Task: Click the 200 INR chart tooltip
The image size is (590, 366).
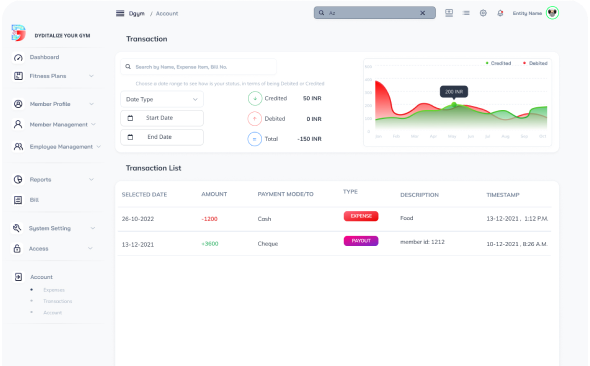Action: 454,92
